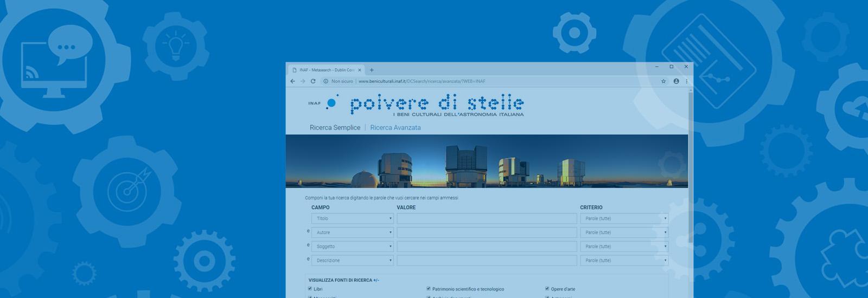The image size is (868, 298).
Task: Reload the current page
Action: pyautogui.click(x=313, y=81)
